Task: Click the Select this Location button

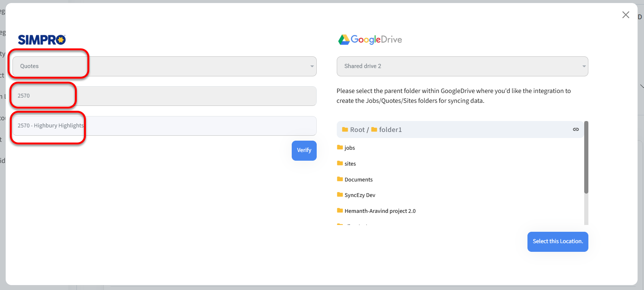Action: point(557,242)
